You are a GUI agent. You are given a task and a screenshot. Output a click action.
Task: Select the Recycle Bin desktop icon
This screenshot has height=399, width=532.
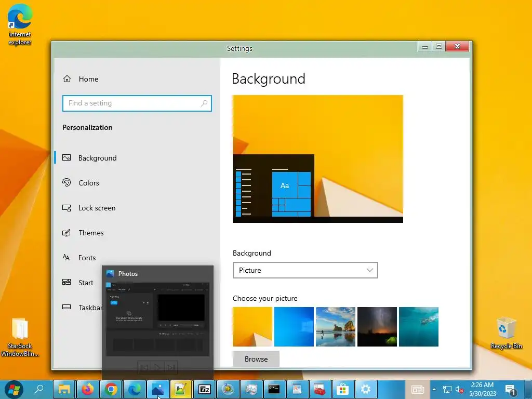[506, 333]
